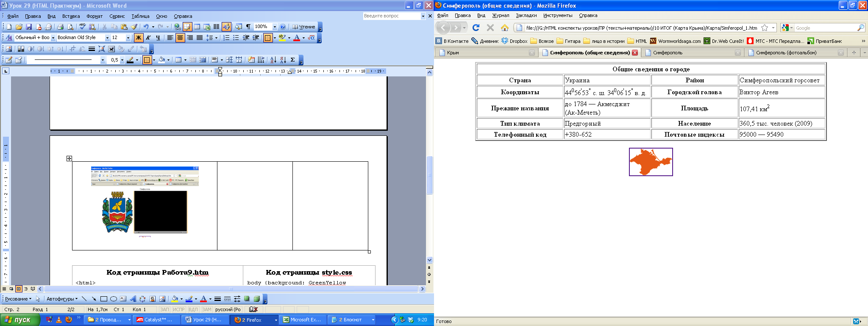Image resolution: width=868 pixels, height=326 pixels.
Task: Toggle show paragraph marks (¶)
Action: pyautogui.click(x=248, y=27)
